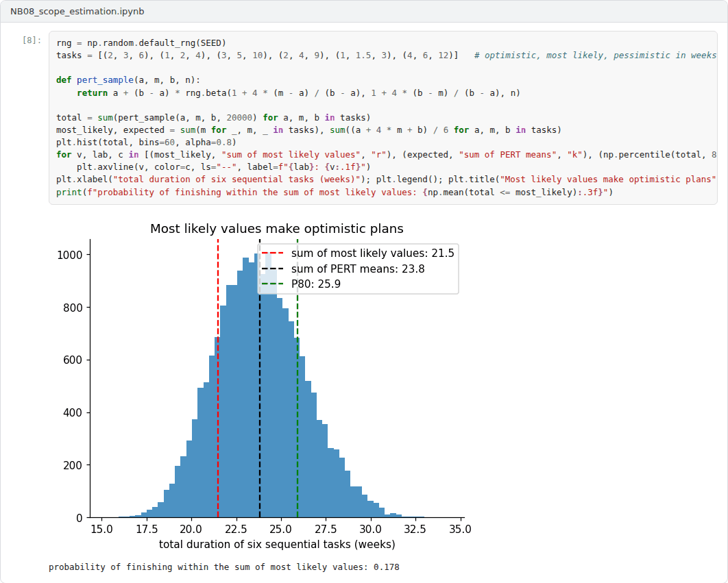Click the x-axis tick label 32.5
Screen dimensions: 728x583
[x=415, y=529]
